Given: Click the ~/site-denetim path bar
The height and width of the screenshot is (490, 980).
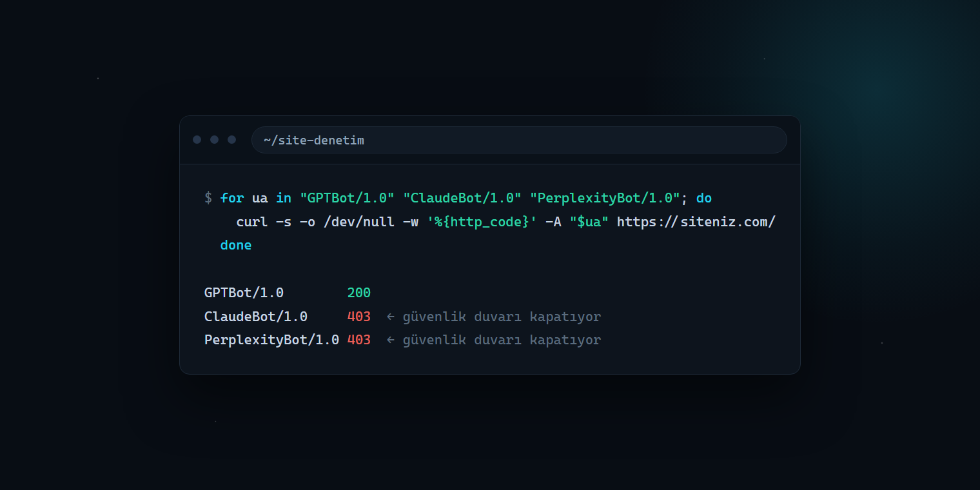Looking at the screenshot, I should tap(519, 140).
